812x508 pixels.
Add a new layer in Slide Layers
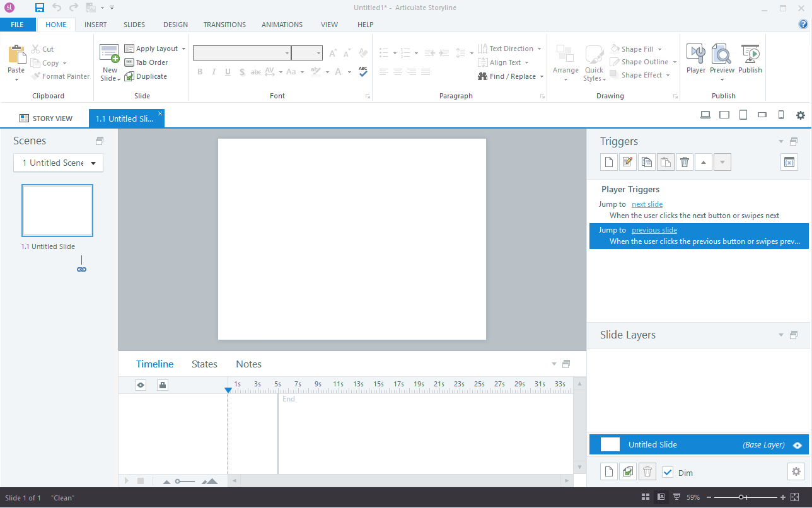point(609,471)
